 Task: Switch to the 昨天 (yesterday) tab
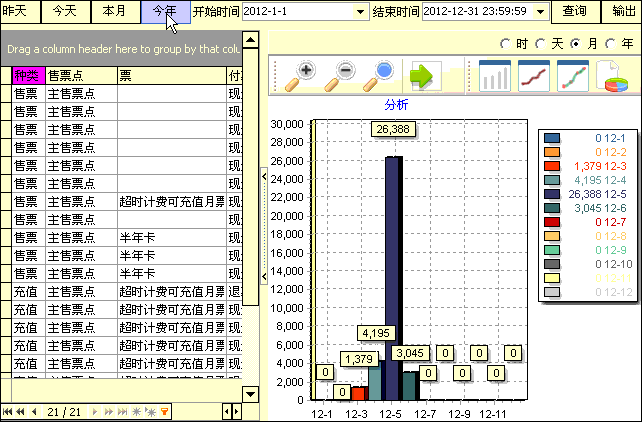(16, 11)
